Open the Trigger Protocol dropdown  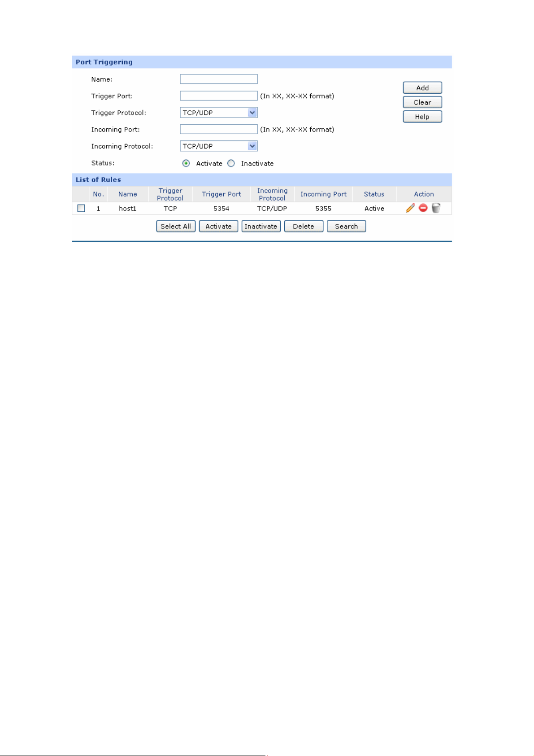coord(218,113)
